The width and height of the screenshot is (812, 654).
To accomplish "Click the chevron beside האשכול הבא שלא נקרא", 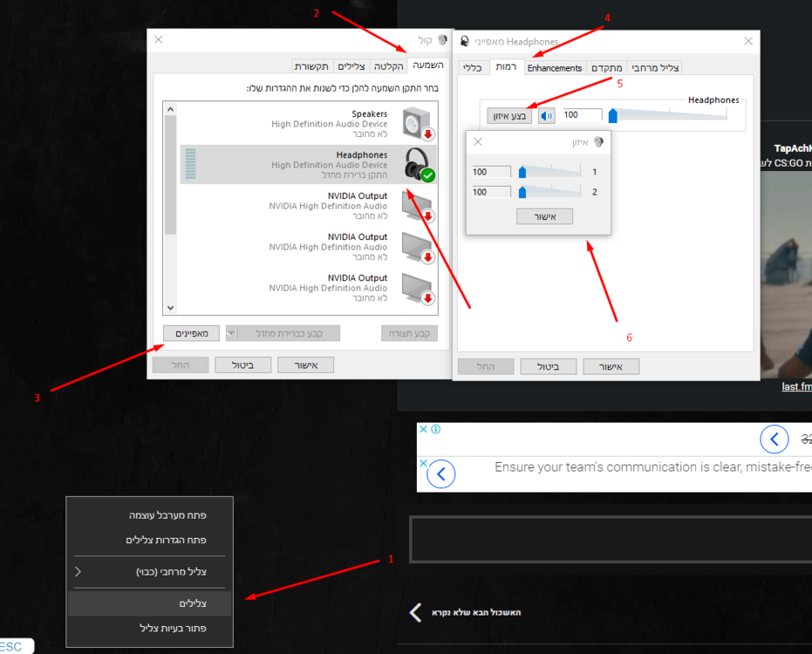I will click(416, 613).
